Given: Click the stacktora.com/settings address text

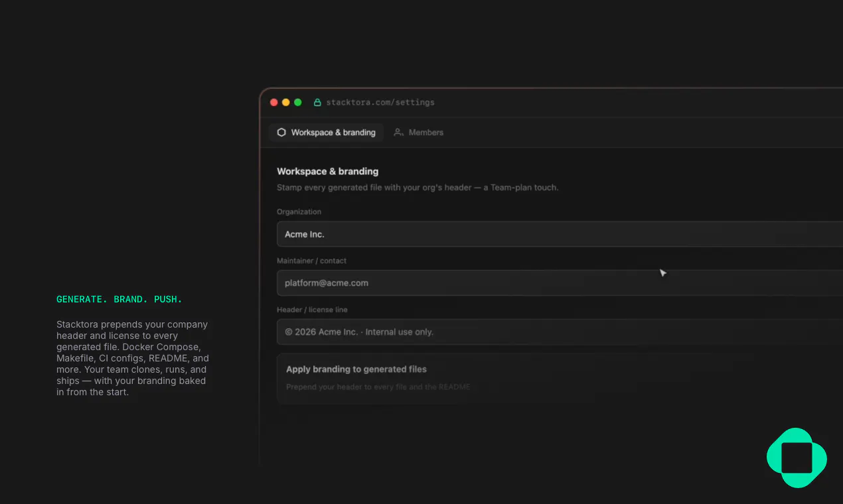Looking at the screenshot, I should 380,102.
